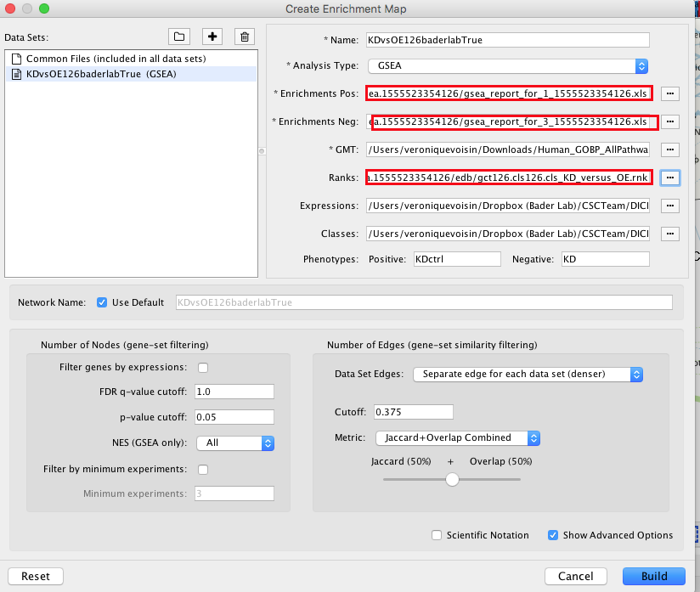Open the Data Set Edges dropdown
700x592 pixels.
click(x=636, y=375)
